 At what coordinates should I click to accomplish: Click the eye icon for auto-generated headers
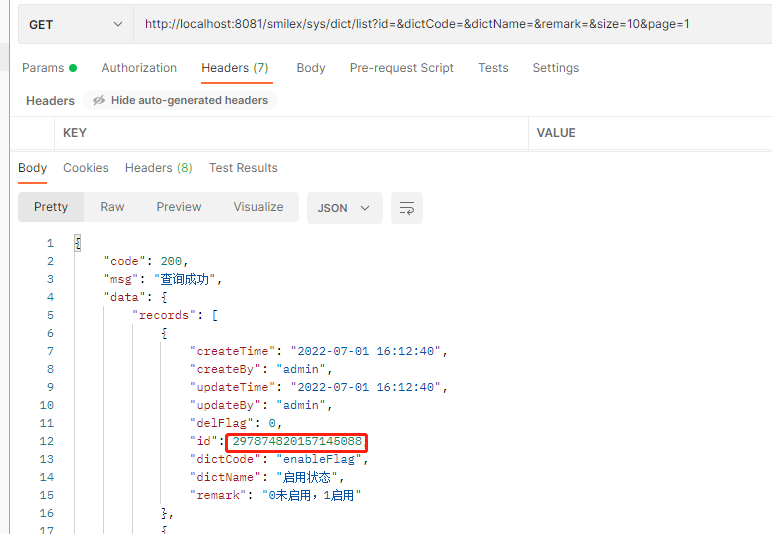(99, 101)
